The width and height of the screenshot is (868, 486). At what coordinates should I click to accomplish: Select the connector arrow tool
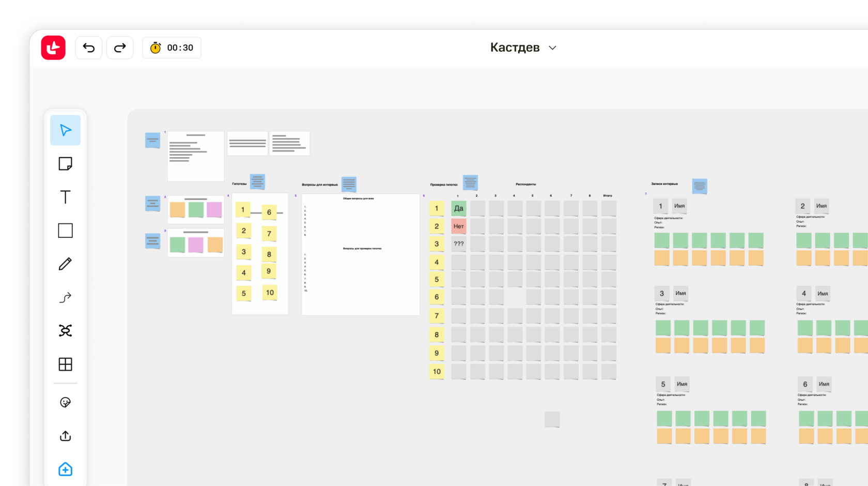(x=65, y=297)
